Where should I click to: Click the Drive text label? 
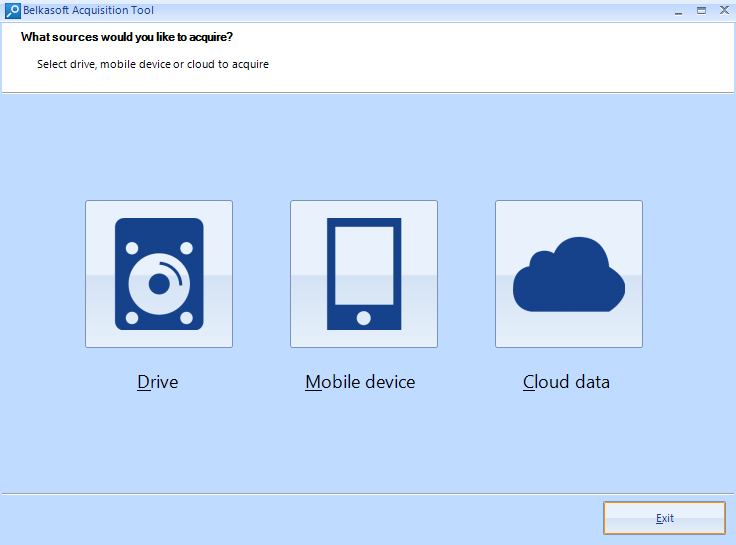tap(158, 382)
